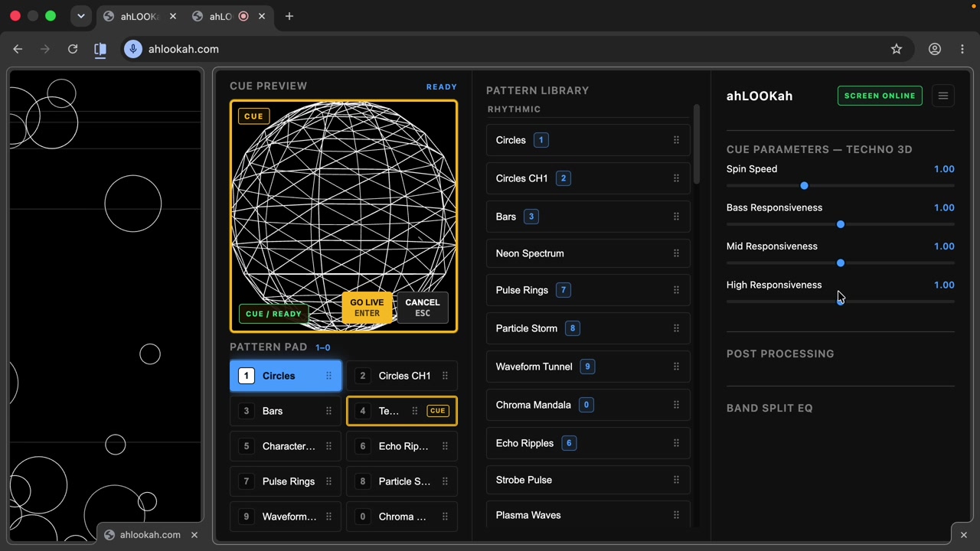The image size is (980, 551).
Task: Click the Spin Speed slider handle
Action: [804, 186]
